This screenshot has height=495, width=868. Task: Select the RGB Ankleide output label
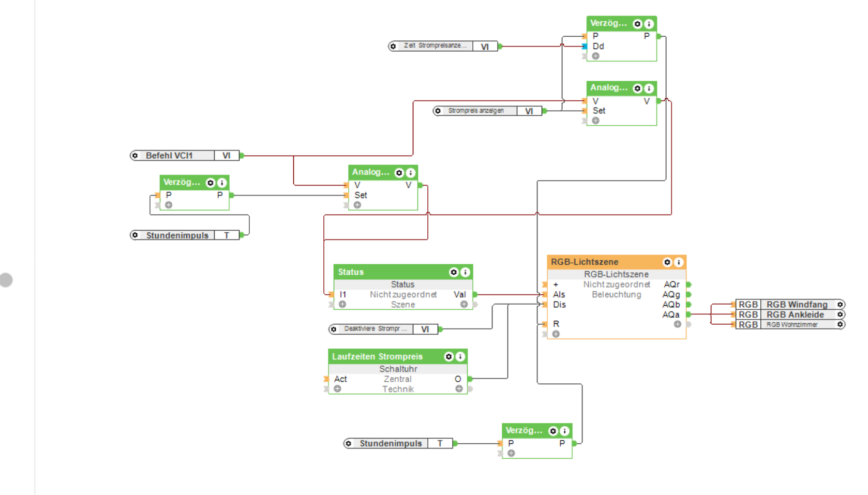pos(795,314)
